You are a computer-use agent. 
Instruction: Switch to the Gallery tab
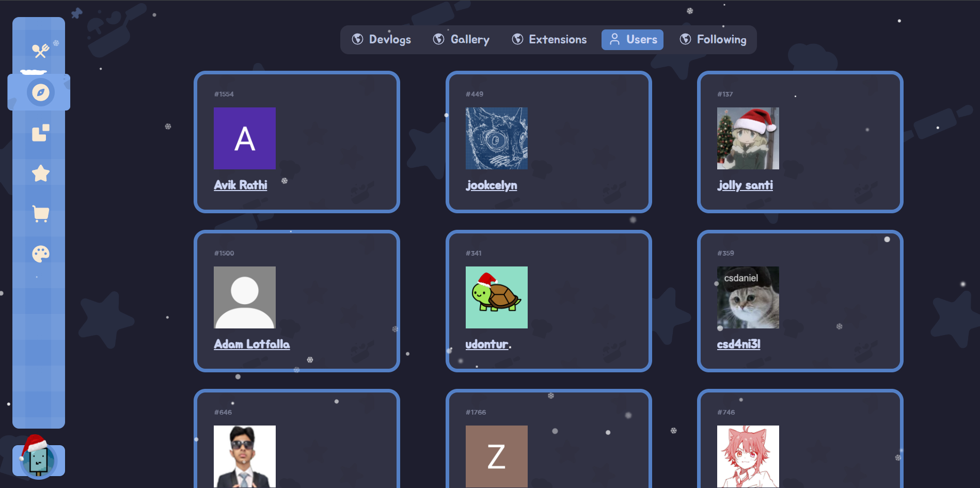461,40
